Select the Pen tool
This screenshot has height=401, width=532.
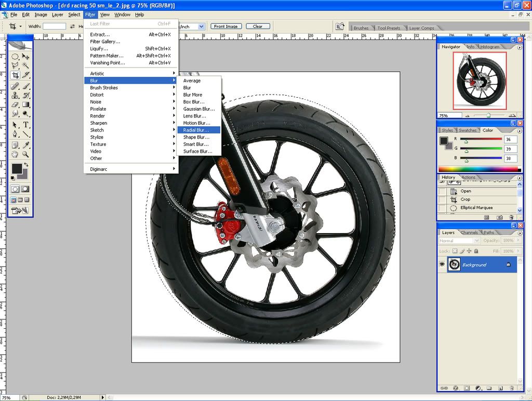click(15, 134)
